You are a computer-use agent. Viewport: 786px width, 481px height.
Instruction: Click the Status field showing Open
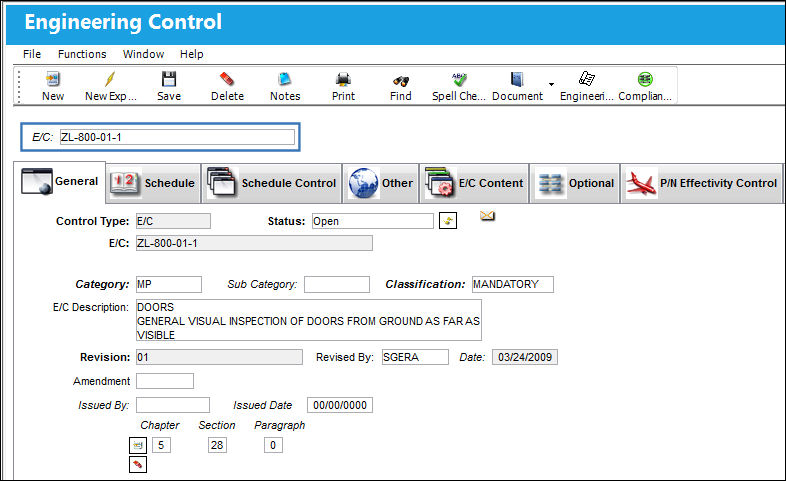(x=372, y=221)
